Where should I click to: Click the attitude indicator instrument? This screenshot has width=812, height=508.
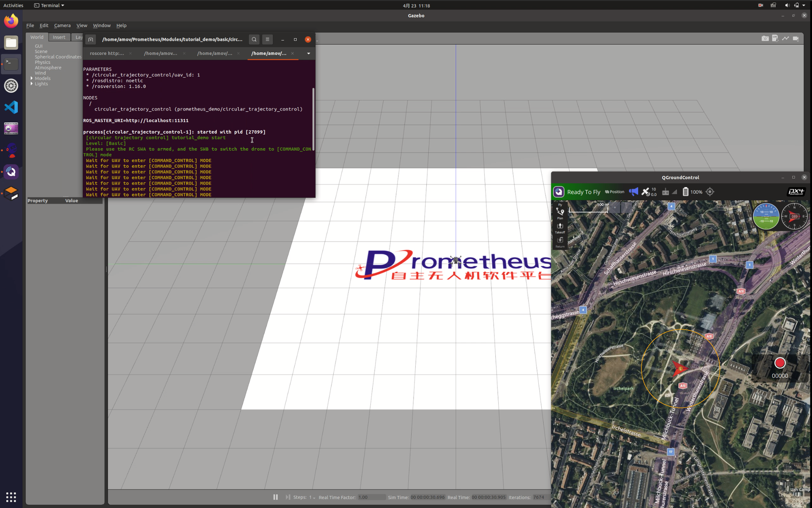tap(766, 216)
